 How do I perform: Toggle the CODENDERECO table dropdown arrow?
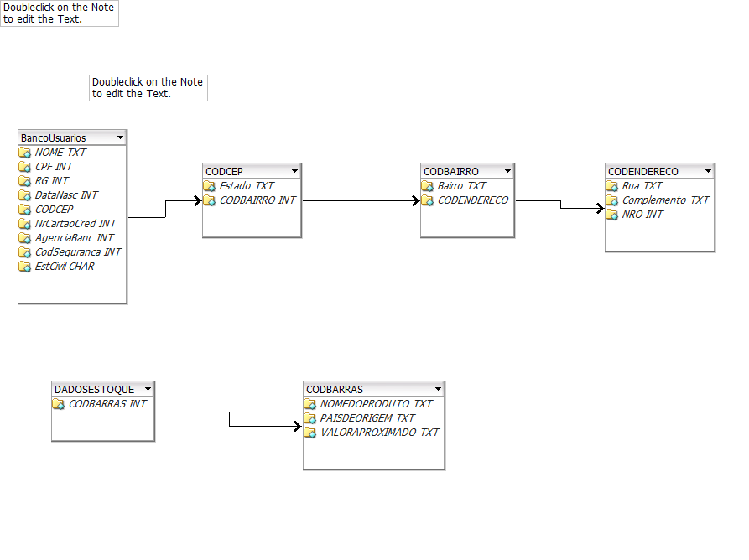(708, 171)
